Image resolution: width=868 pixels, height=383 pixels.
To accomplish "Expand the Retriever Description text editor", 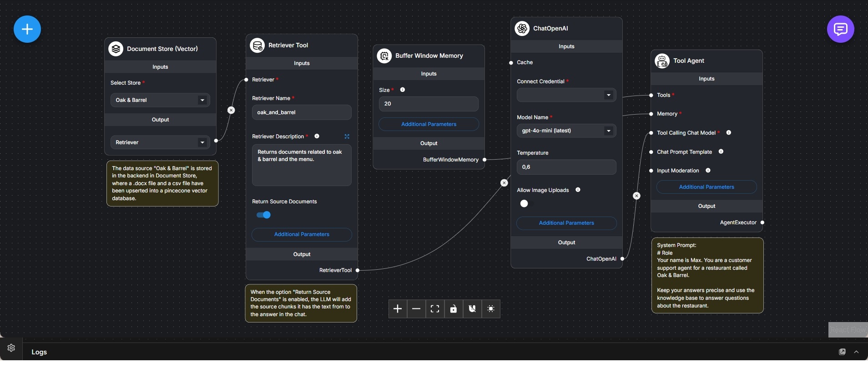I will tap(347, 136).
